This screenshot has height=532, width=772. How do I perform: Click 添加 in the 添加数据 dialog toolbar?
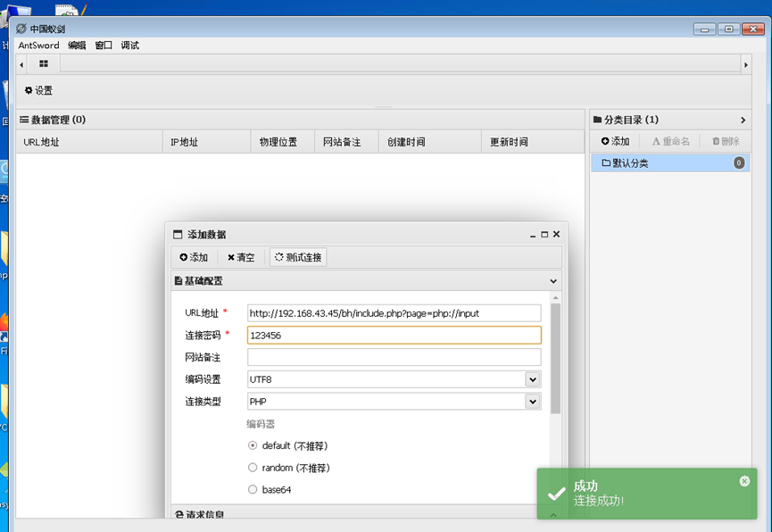[194, 257]
